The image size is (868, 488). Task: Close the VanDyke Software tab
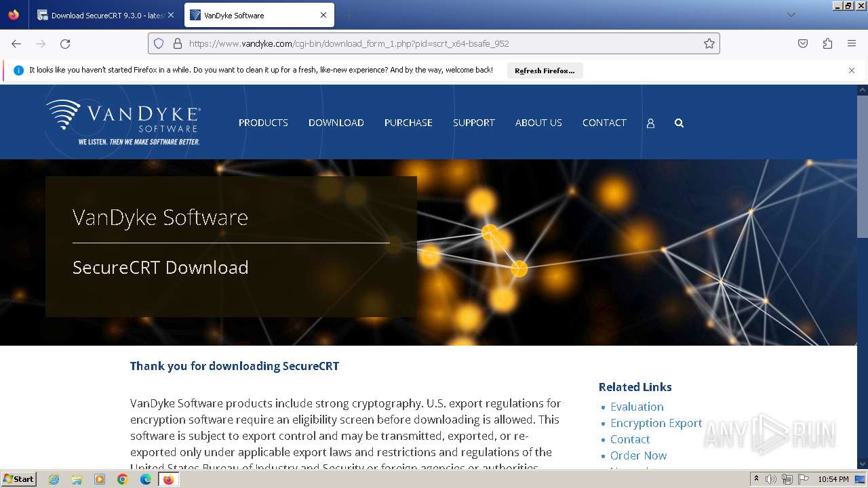tap(323, 15)
